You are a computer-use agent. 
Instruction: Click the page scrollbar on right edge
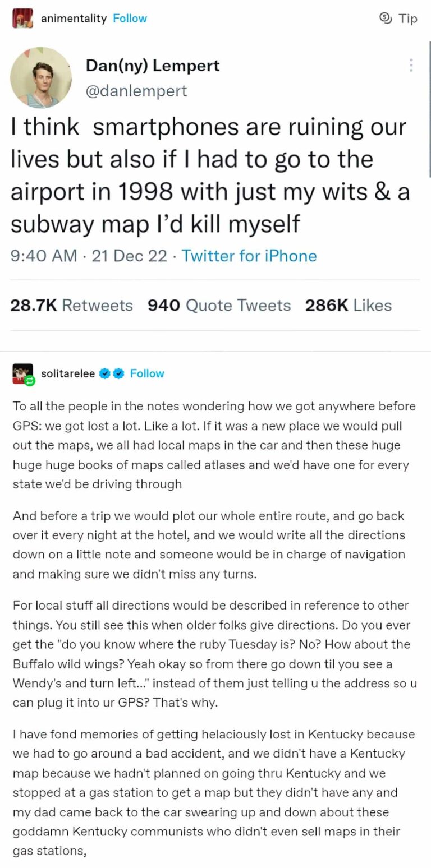click(429, 112)
